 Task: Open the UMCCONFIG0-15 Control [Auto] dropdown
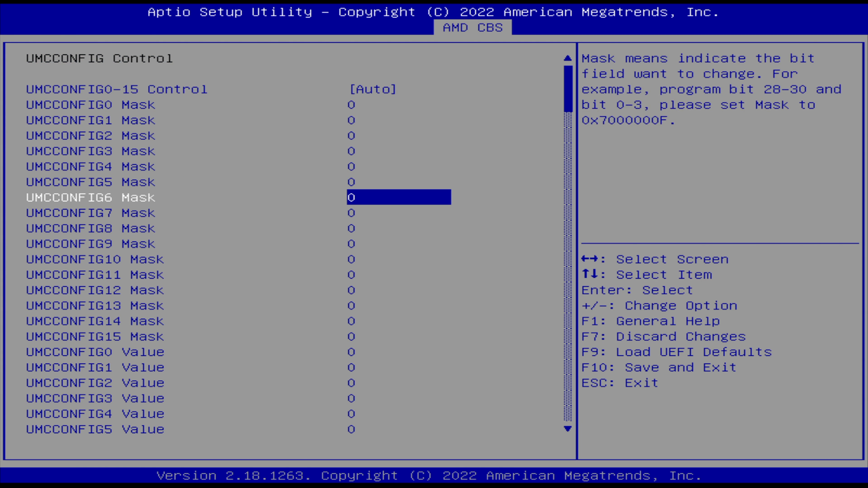click(x=373, y=89)
